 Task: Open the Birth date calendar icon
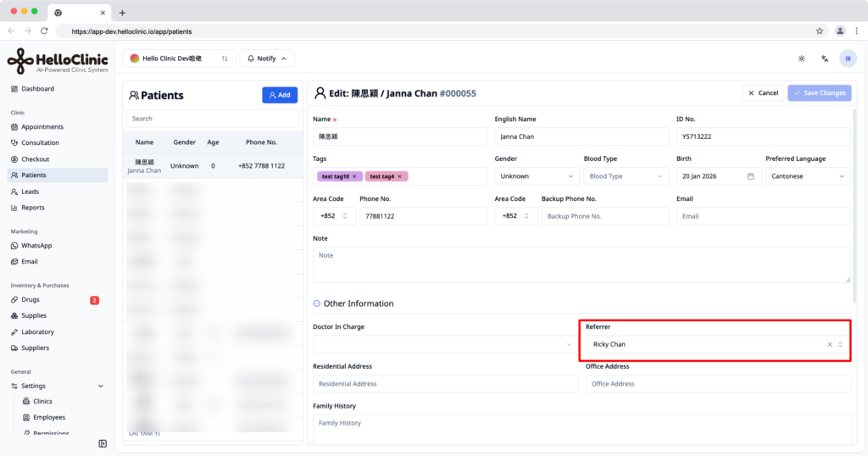pyautogui.click(x=751, y=176)
